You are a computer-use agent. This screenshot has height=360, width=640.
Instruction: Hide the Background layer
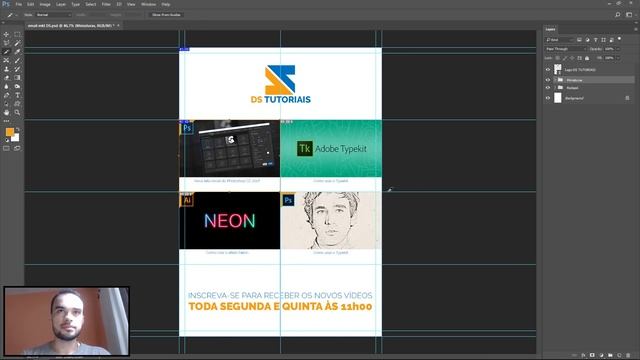pyautogui.click(x=548, y=98)
